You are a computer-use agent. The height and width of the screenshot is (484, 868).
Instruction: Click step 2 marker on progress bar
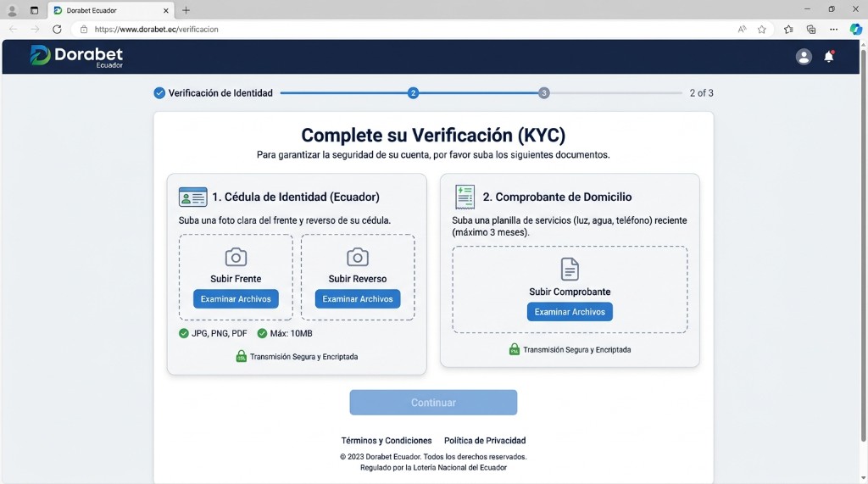[x=413, y=93]
